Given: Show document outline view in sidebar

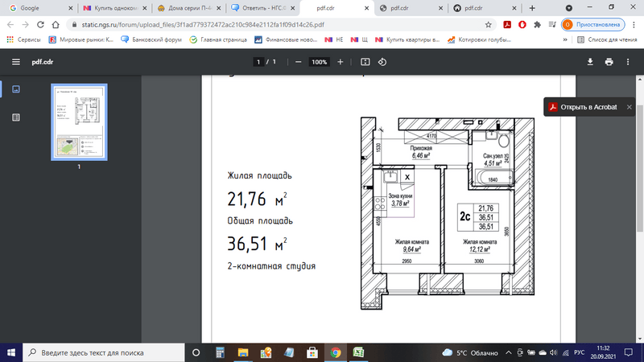Looking at the screenshot, I should coord(16,117).
